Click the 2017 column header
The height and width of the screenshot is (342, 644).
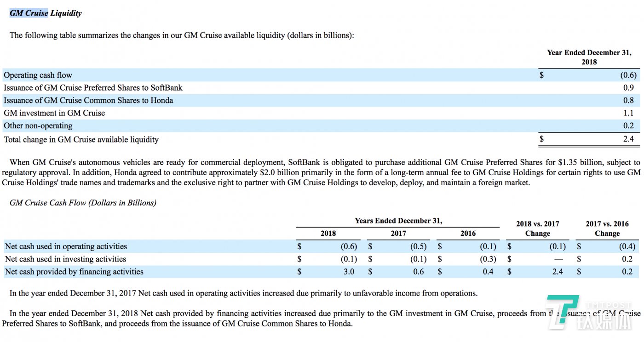398,233
